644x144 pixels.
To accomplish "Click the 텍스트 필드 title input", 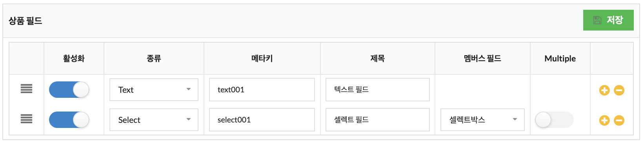I will [x=378, y=90].
